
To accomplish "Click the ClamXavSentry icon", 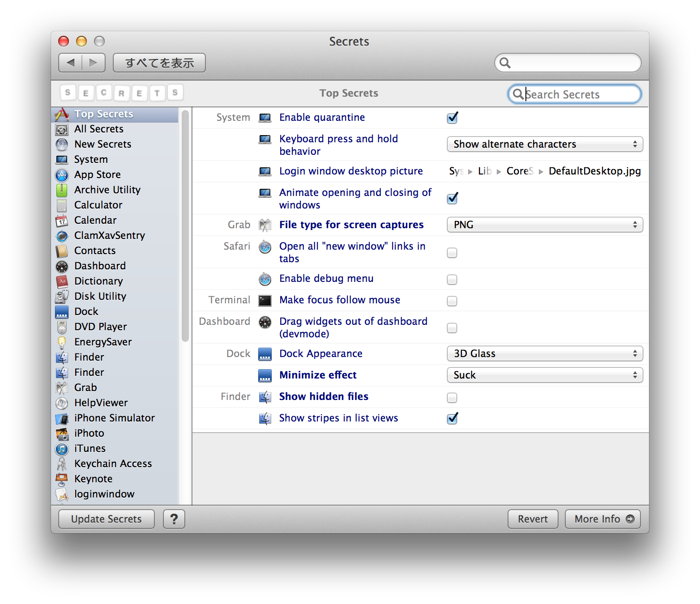I will (62, 236).
